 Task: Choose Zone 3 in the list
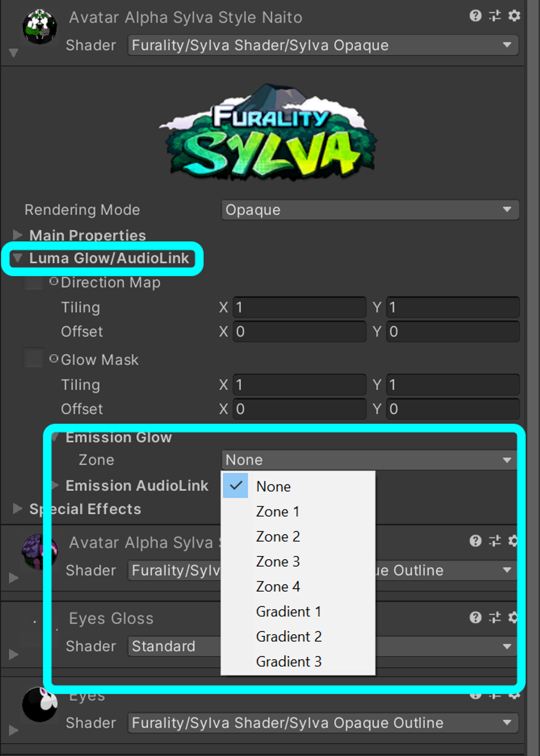tap(298, 561)
